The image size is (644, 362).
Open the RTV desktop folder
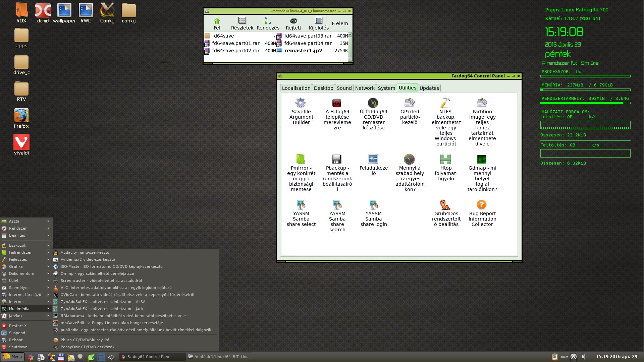click(x=21, y=91)
